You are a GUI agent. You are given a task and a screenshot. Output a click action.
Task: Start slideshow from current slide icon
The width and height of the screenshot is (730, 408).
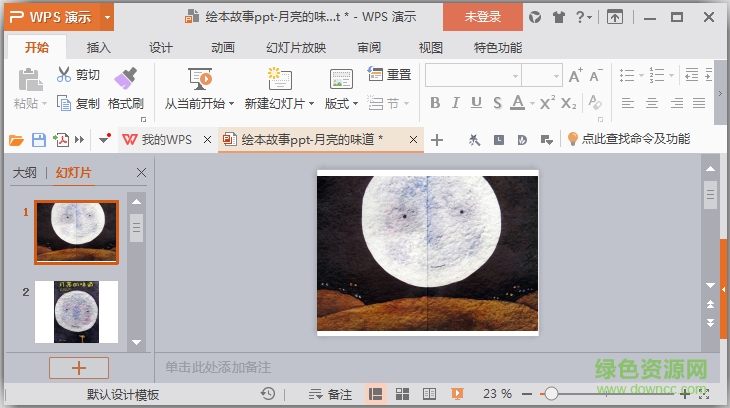pos(199,79)
